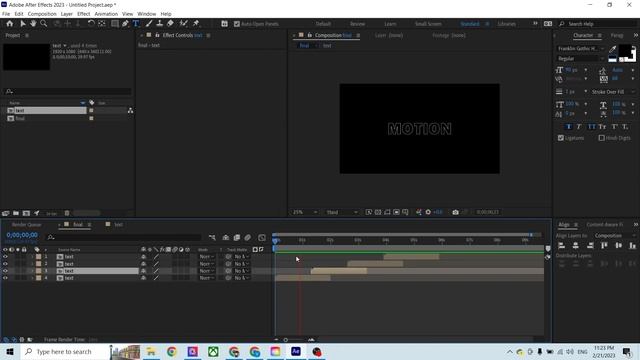Switch to the Libraries workspace
640x360 pixels.
pyautogui.click(x=507, y=24)
